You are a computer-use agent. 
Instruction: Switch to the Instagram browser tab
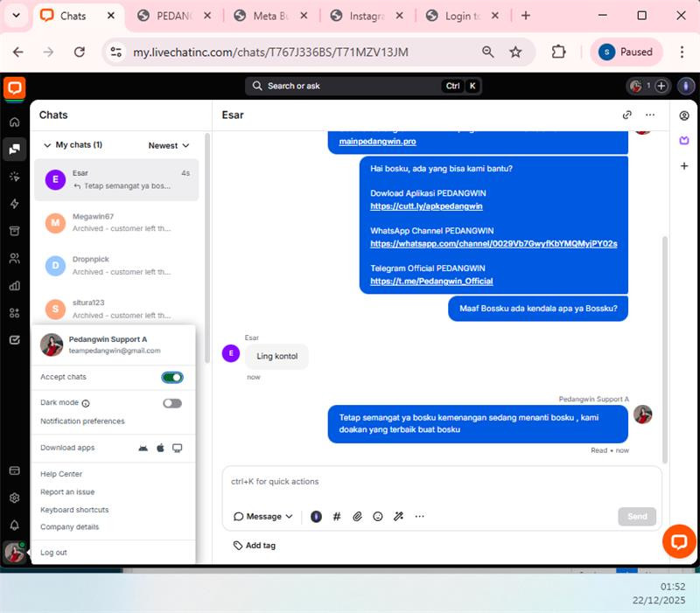367,16
